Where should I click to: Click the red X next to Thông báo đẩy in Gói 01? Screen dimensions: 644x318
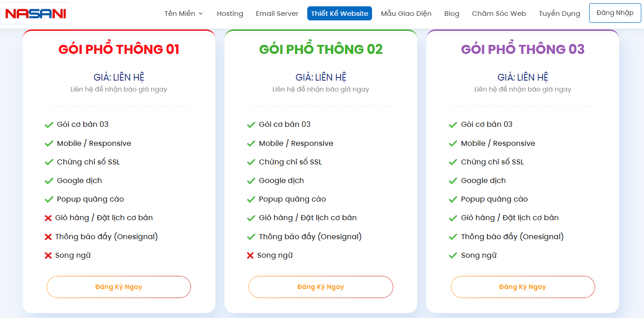48,236
